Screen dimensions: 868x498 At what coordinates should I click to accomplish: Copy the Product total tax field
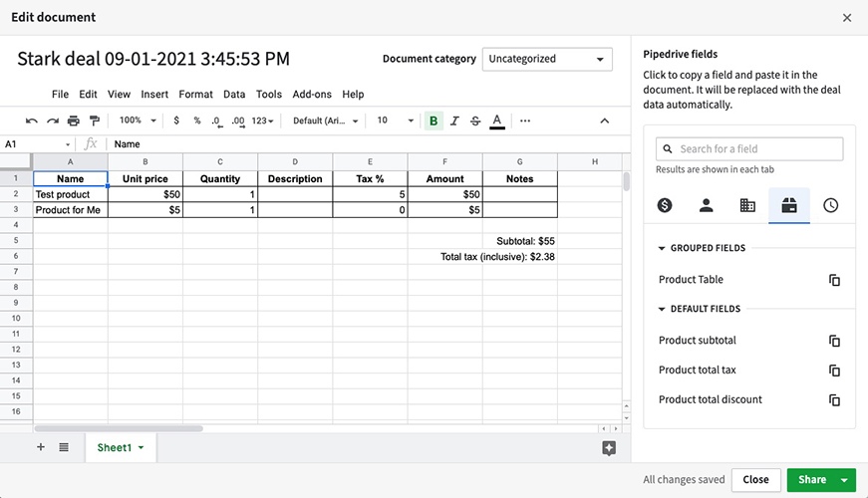(x=834, y=371)
